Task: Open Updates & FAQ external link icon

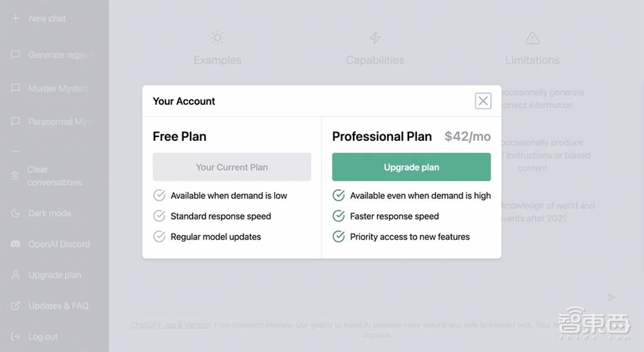Action: click(15, 306)
